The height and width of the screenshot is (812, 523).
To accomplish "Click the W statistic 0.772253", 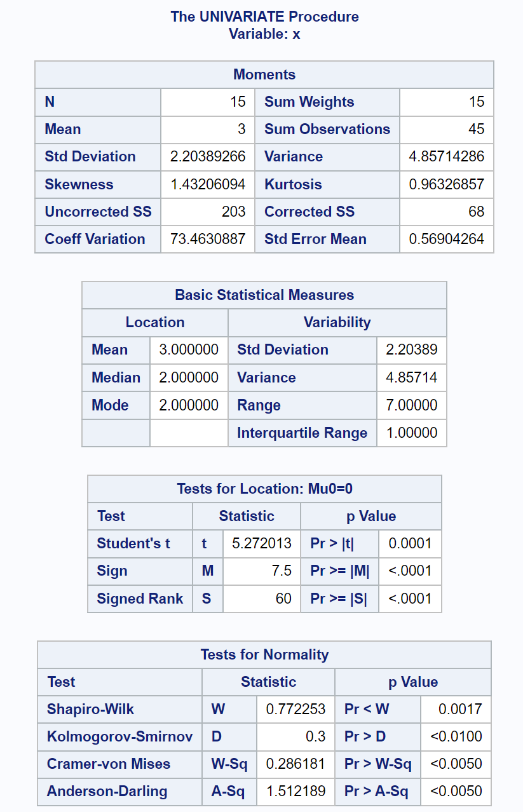I will (x=295, y=709).
